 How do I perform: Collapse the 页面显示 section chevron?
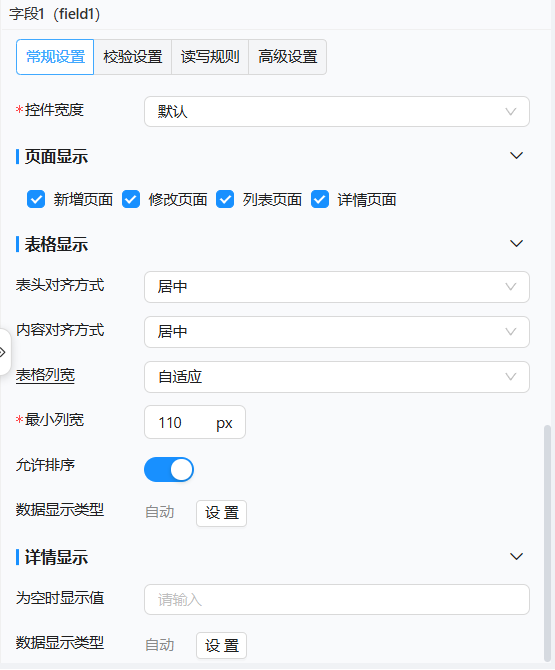[x=516, y=156]
